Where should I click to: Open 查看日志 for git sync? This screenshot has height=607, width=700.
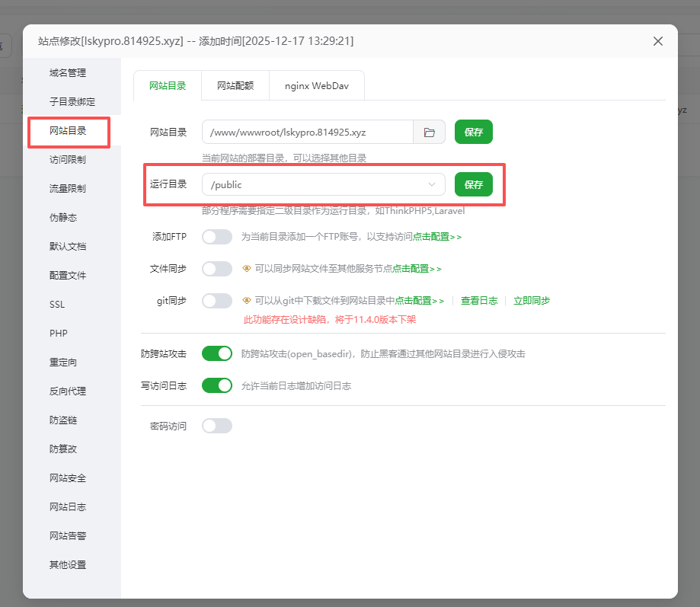[479, 300]
